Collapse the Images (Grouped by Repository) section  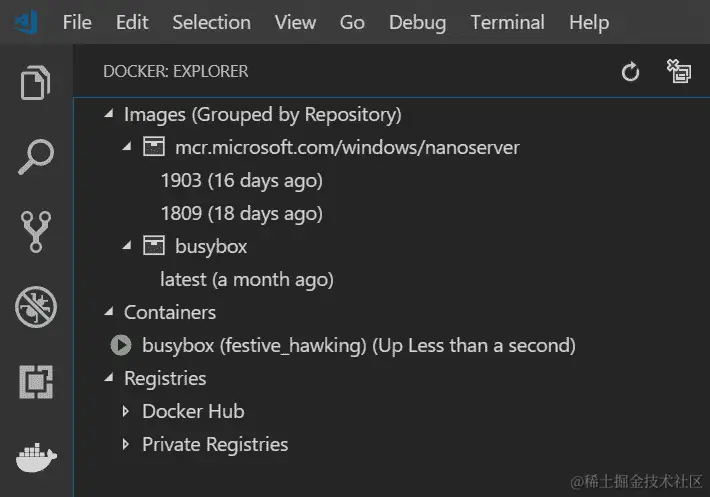(109, 114)
